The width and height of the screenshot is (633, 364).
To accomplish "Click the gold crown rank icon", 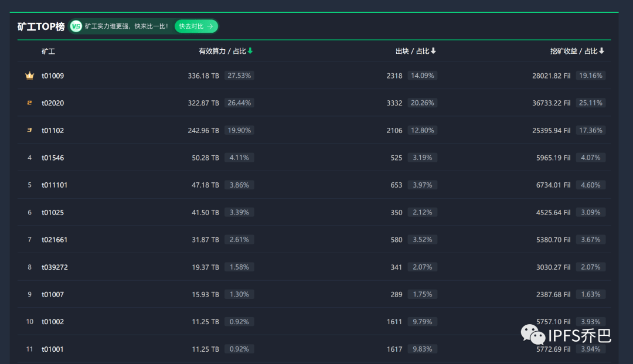I will click(x=29, y=76).
